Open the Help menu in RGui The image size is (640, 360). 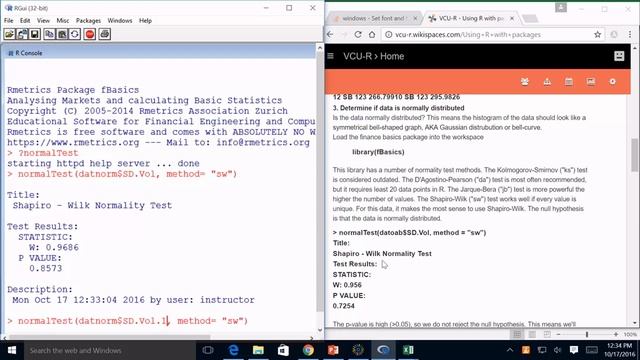(x=145, y=20)
